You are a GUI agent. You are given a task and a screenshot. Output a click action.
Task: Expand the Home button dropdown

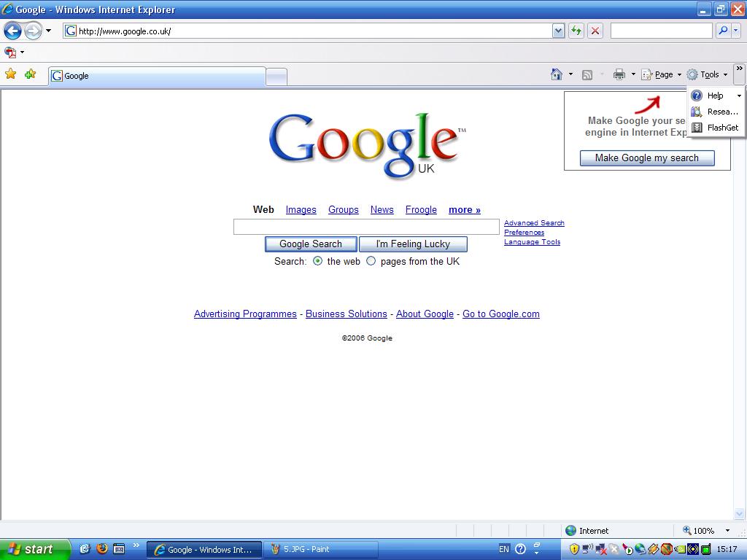(570, 74)
